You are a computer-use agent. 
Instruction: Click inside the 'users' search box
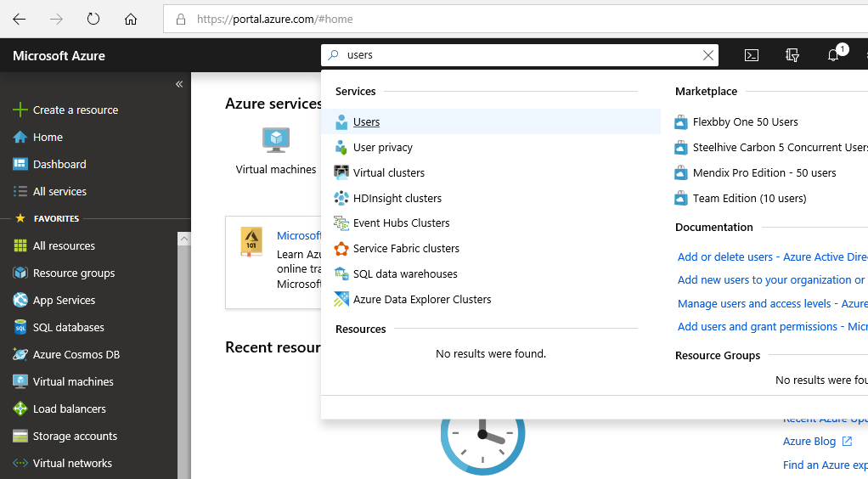pyautogui.click(x=521, y=55)
